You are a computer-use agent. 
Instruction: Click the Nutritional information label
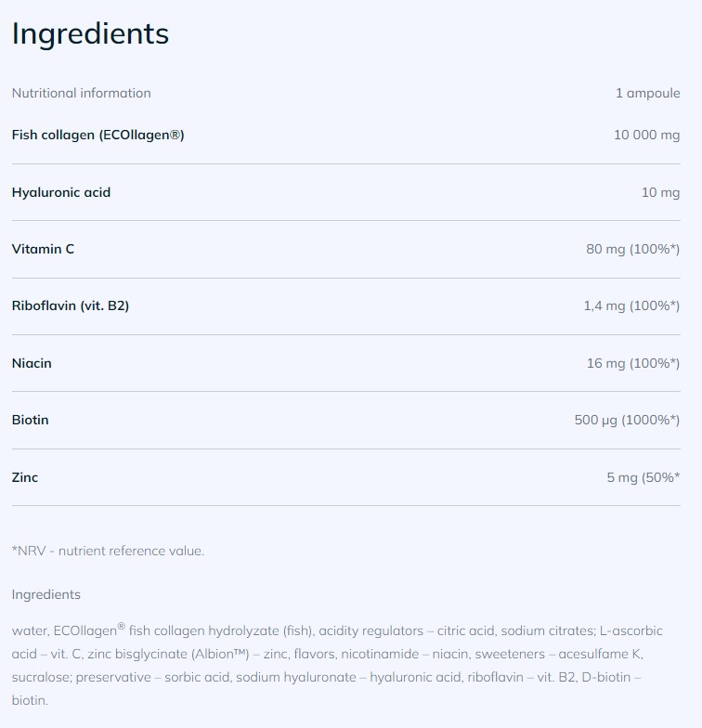coord(81,93)
